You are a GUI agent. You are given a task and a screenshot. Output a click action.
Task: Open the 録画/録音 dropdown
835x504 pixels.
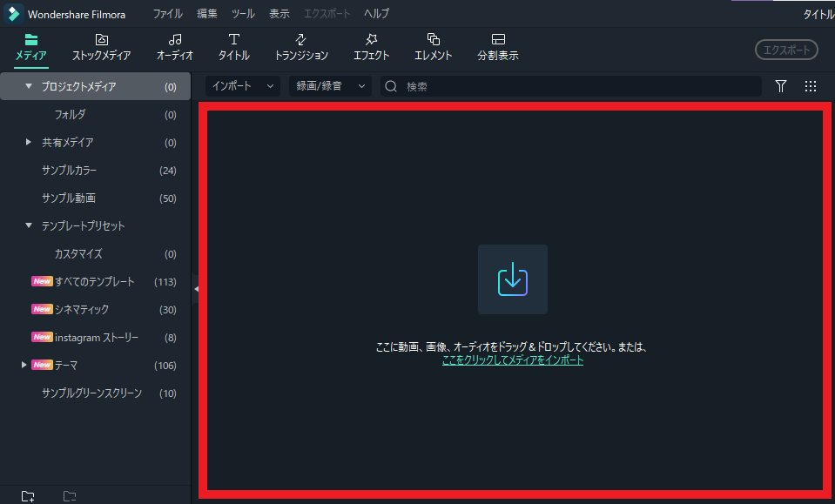[330, 86]
